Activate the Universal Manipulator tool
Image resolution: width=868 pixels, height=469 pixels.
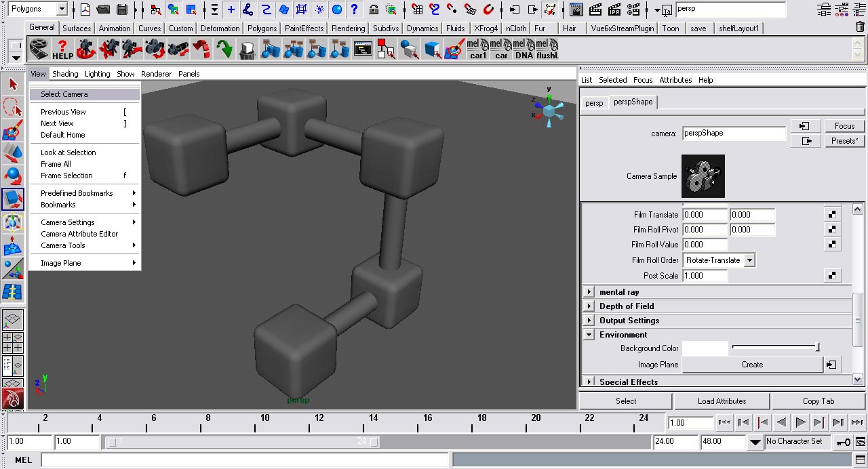coord(13,222)
